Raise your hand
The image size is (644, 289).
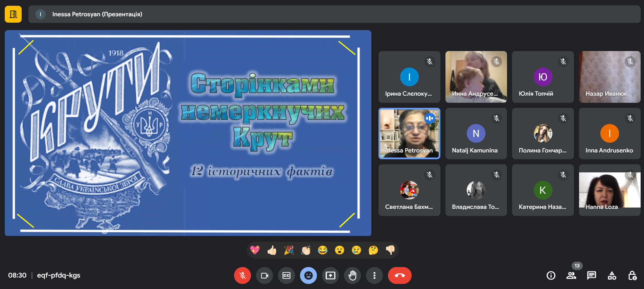(352, 275)
